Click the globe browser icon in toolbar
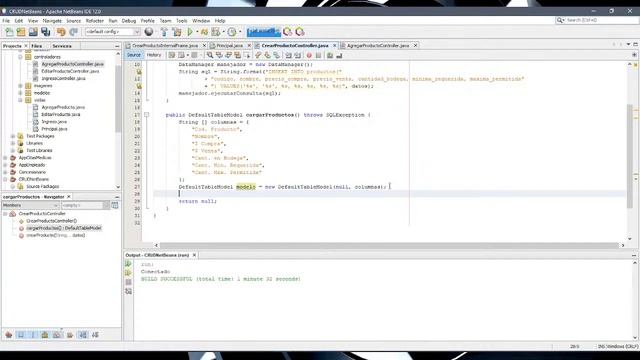640x360 pixels. 149,32
